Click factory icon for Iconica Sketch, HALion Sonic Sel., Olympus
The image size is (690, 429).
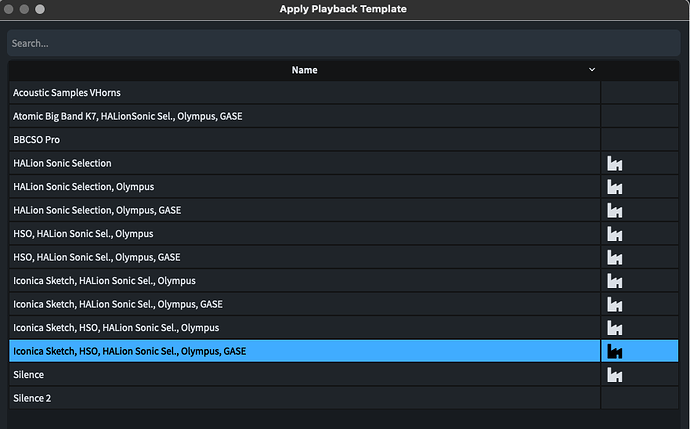click(614, 281)
